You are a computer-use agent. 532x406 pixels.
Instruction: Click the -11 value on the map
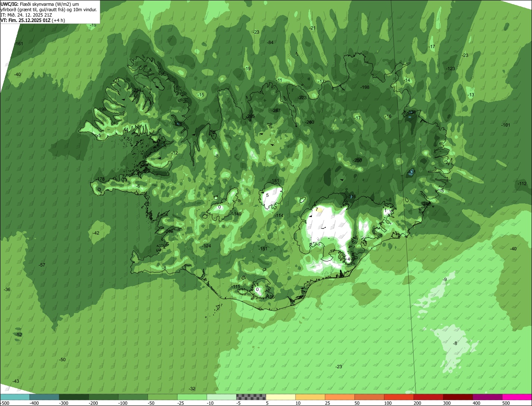tap(279, 80)
